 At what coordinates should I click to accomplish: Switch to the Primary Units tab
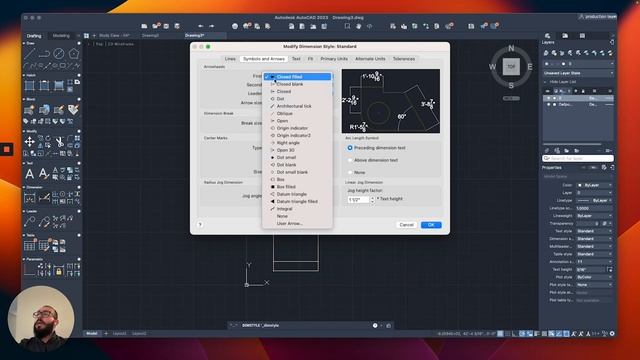pos(334,59)
